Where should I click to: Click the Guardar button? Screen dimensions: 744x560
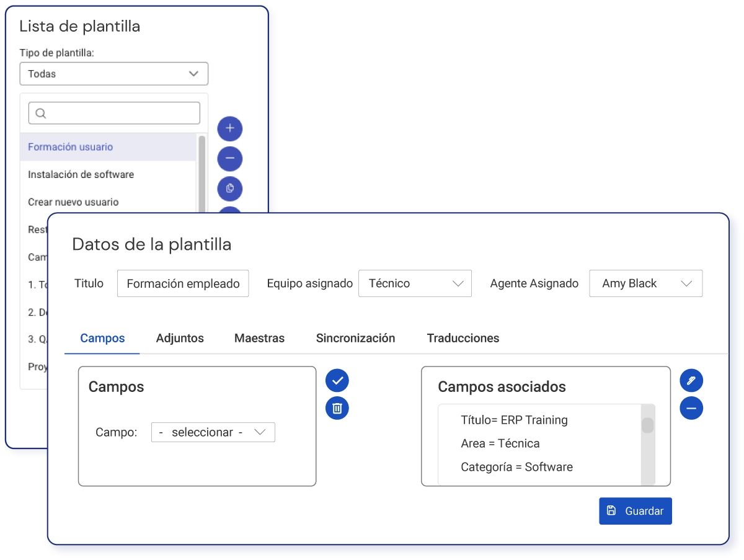click(635, 511)
